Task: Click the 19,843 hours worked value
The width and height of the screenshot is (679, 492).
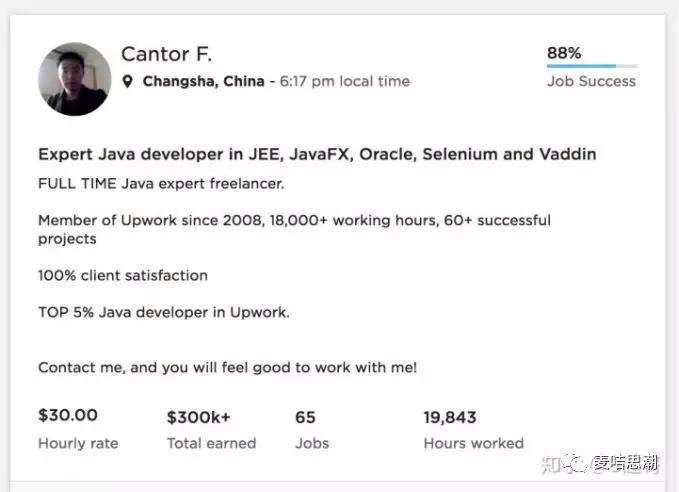Action: [450, 417]
